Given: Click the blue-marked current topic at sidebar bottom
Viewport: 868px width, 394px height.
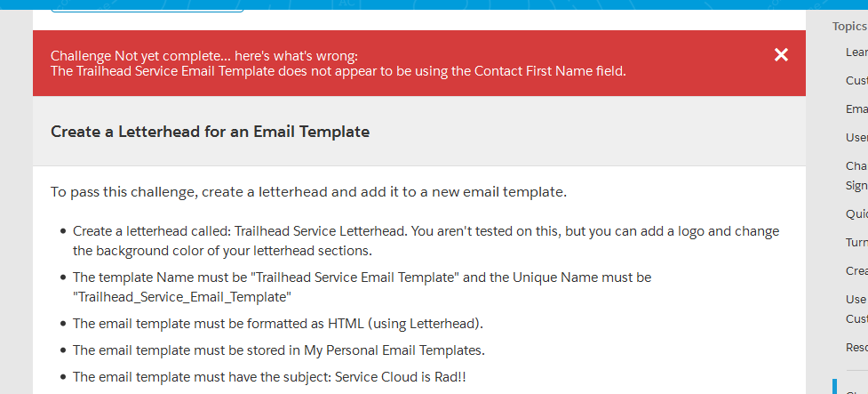Looking at the screenshot, I should coord(853,388).
